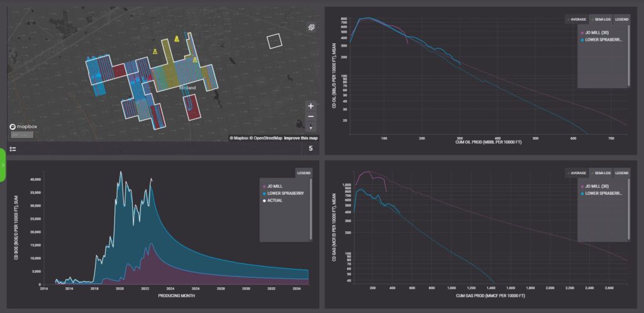Select the empty white square outline on map
The height and width of the screenshot is (313, 644).
pos(275,41)
